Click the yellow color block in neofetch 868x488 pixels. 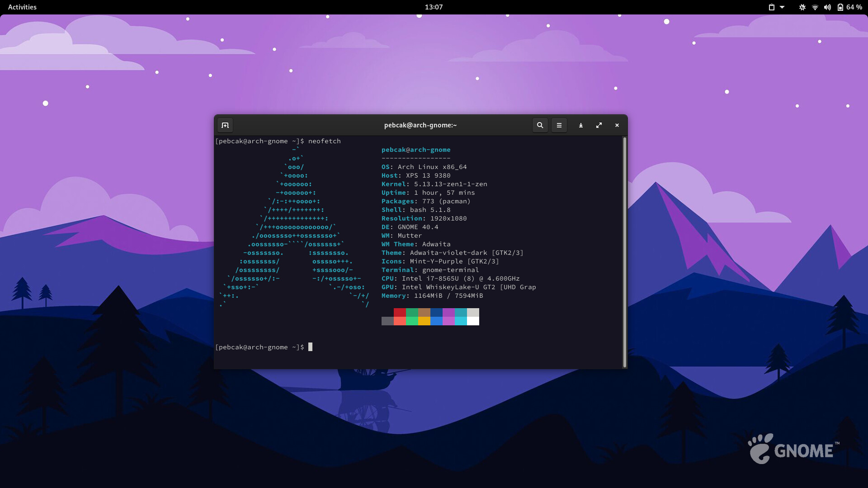pyautogui.click(x=424, y=321)
